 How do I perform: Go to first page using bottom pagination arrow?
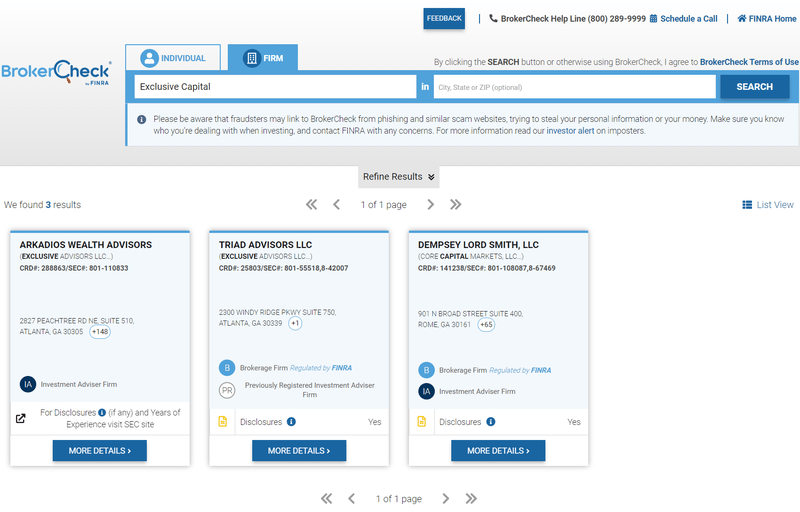(x=326, y=498)
